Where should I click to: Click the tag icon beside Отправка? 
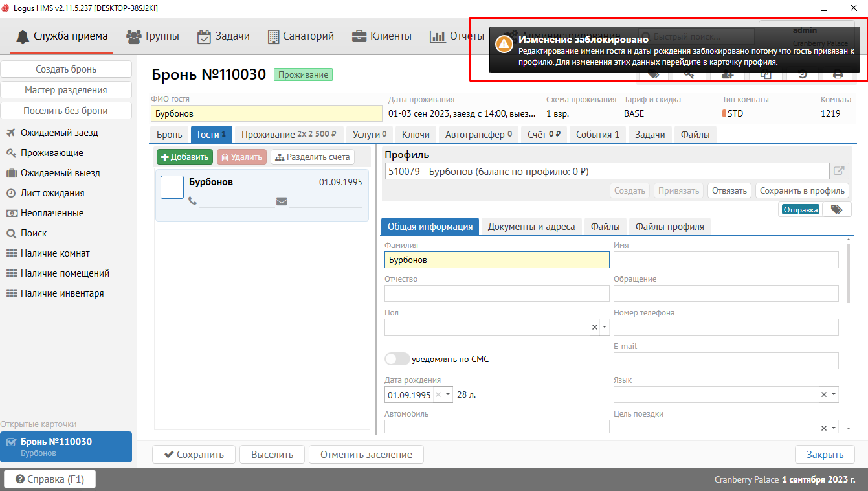(x=836, y=209)
